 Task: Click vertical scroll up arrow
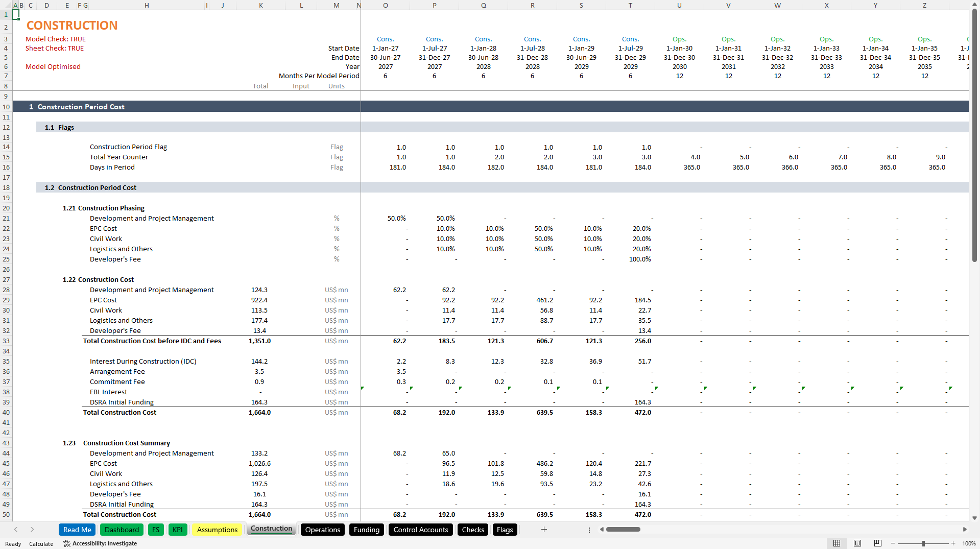point(974,4)
